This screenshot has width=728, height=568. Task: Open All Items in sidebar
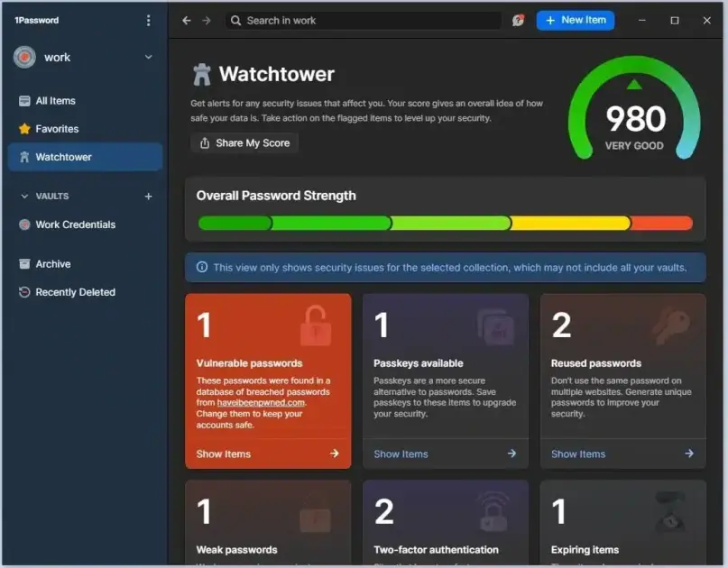pos(86,101)
